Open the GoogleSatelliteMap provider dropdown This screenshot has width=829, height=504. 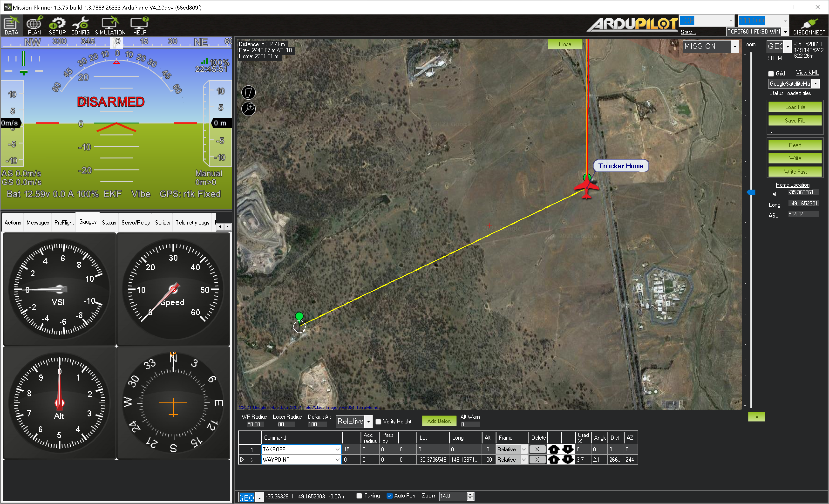pos(815,83)
